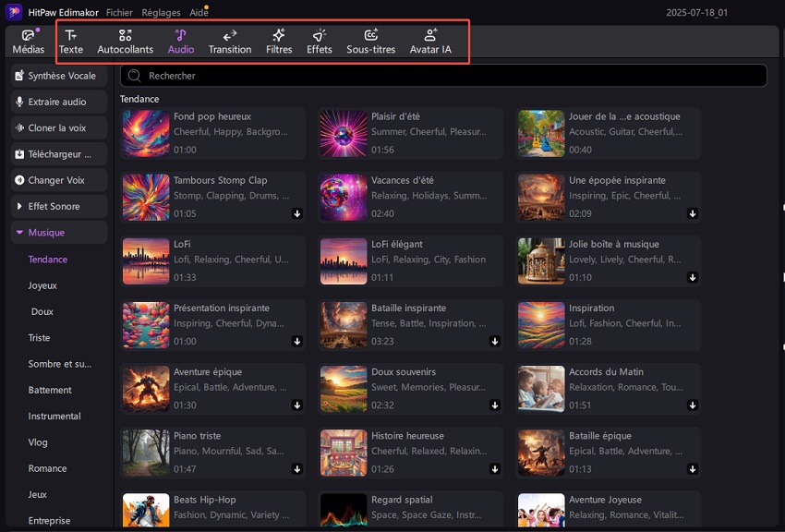Select the Entreprise music category
This screenshot has width=785, height=532.
pyautogui.click(x=49, y=521)
